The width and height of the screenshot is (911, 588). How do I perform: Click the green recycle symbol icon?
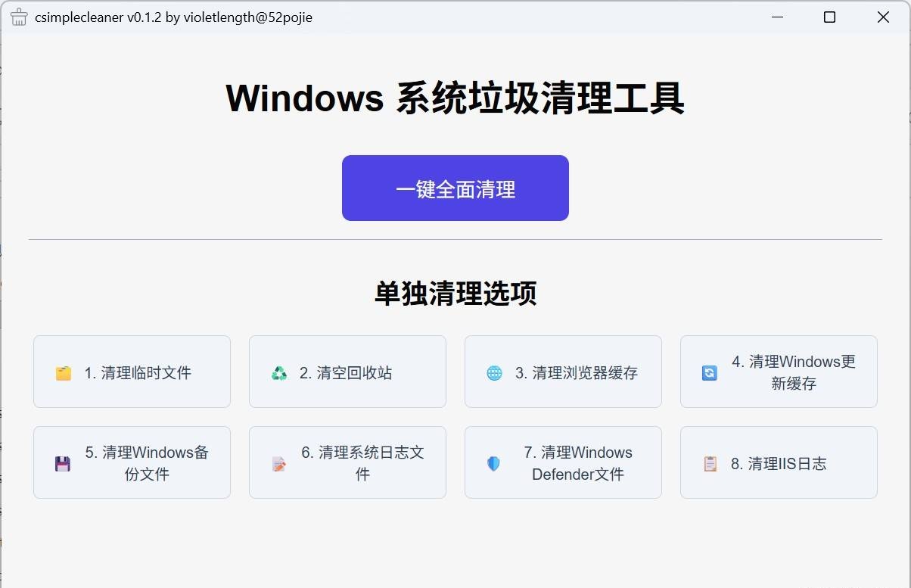click(x=280, y=373)
